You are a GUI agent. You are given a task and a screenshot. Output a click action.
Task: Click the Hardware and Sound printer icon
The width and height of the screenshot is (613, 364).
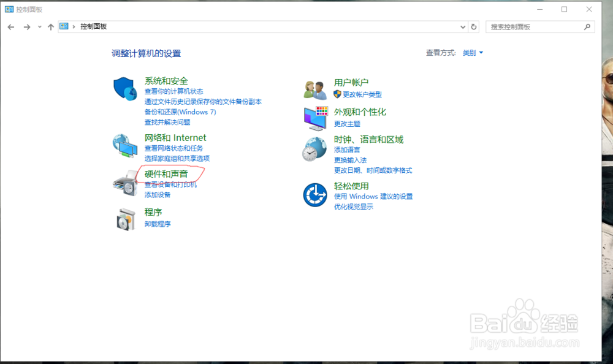click(x=124, y=181)
